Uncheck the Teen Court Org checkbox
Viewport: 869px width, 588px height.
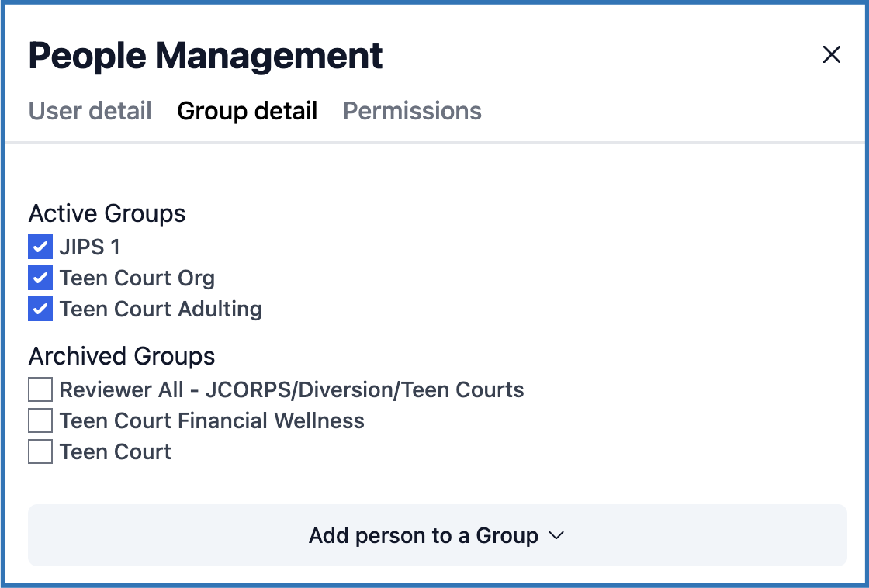pos(40,278)
